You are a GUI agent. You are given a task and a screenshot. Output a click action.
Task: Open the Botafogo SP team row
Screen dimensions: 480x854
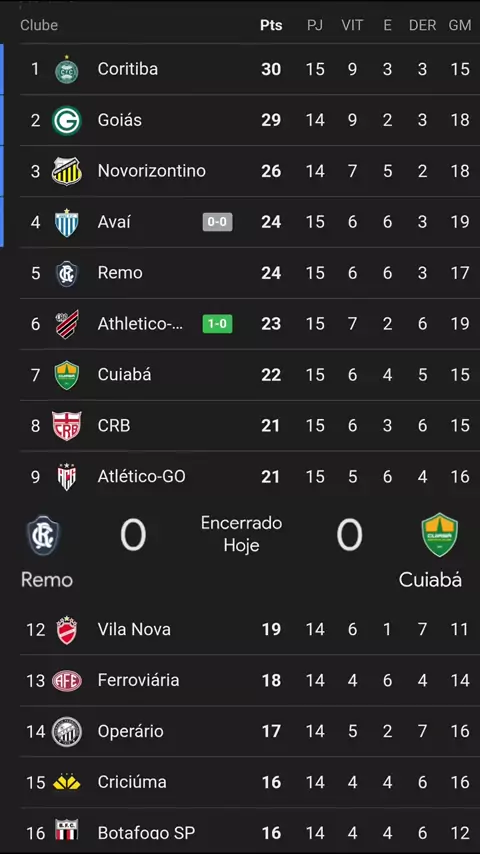coord(250,832)
